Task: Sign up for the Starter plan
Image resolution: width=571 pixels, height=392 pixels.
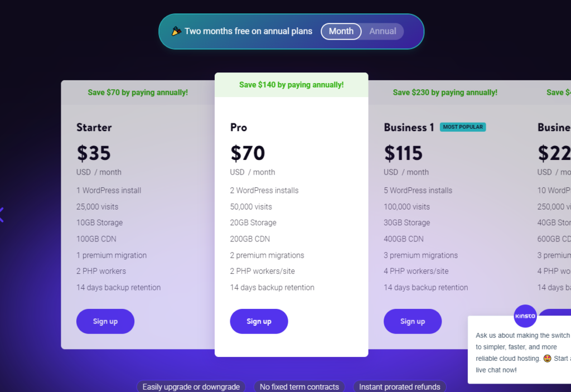Action: pyautogui.click(x=105, y=321)
